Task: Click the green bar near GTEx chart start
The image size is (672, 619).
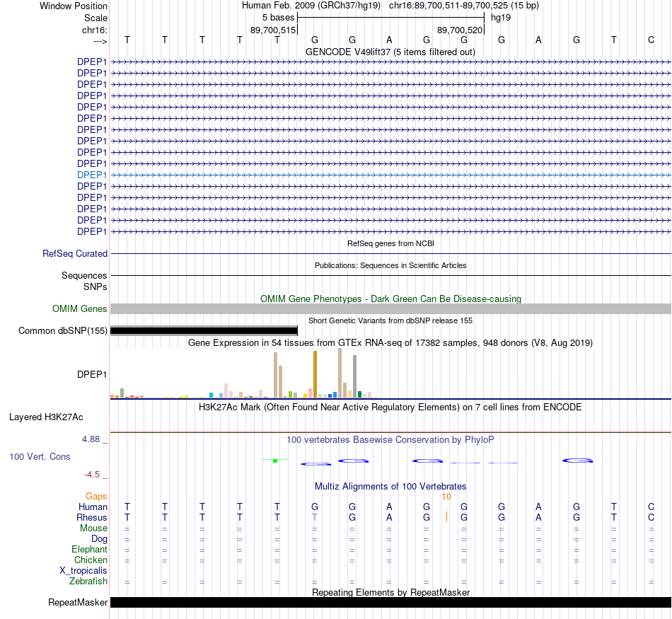Action: (122, 393)
